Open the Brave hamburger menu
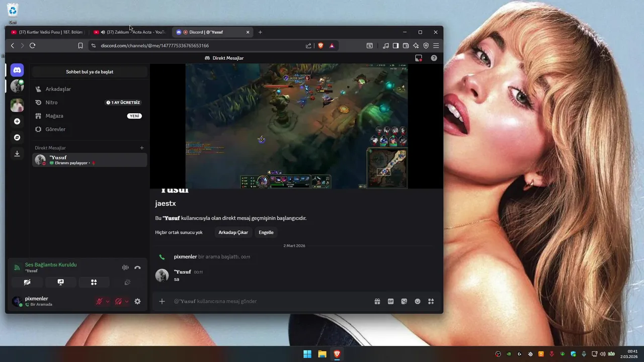 [436, 45]
